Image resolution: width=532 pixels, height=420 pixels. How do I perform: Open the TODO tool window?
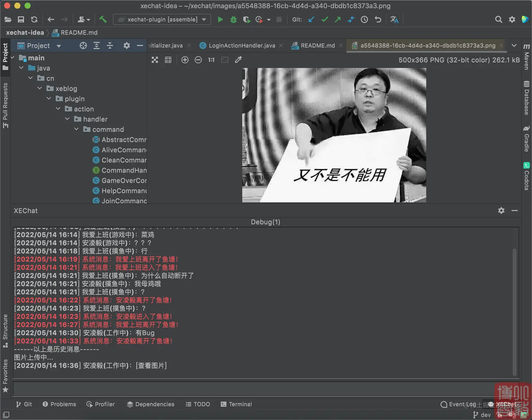[198, 404]
